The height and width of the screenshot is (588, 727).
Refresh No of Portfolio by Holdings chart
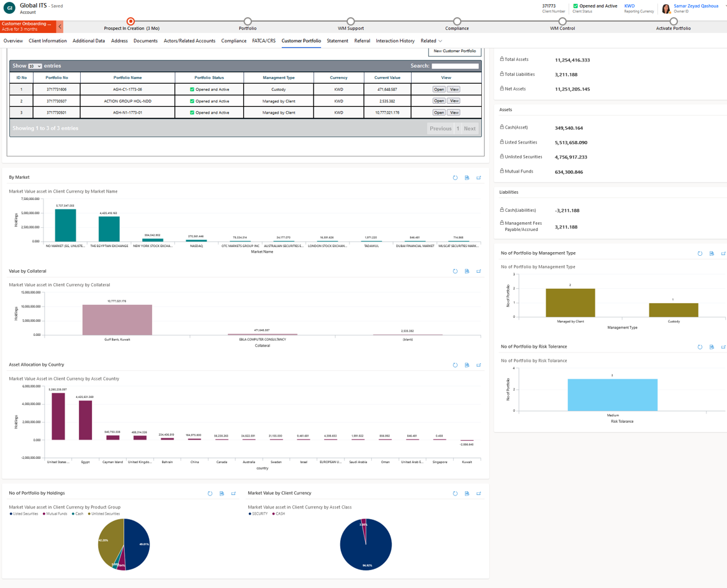(x=210, y=494)
